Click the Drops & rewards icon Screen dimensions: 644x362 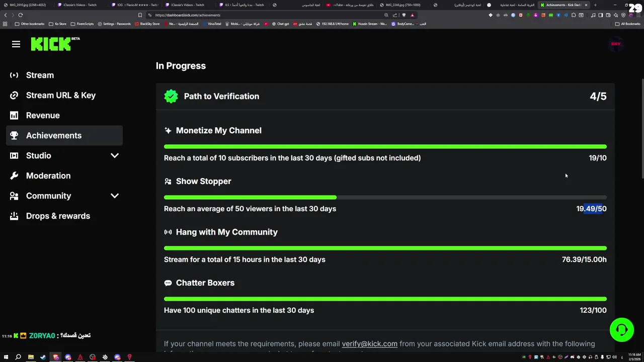pos(14,216)
